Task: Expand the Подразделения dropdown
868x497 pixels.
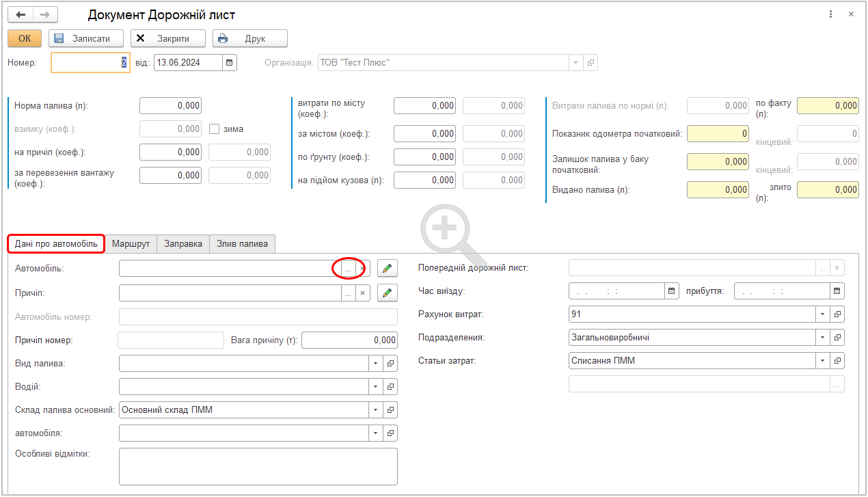Action: tap(823, 338)
